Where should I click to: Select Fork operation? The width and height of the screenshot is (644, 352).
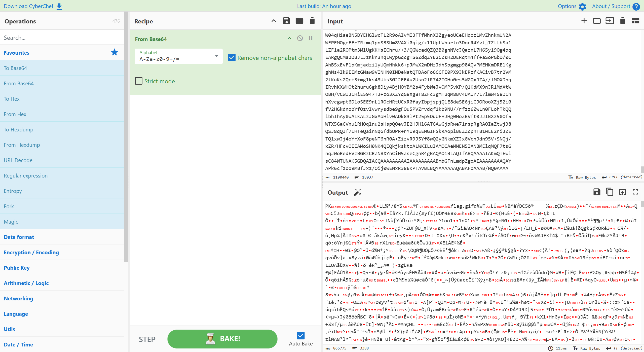62,206
